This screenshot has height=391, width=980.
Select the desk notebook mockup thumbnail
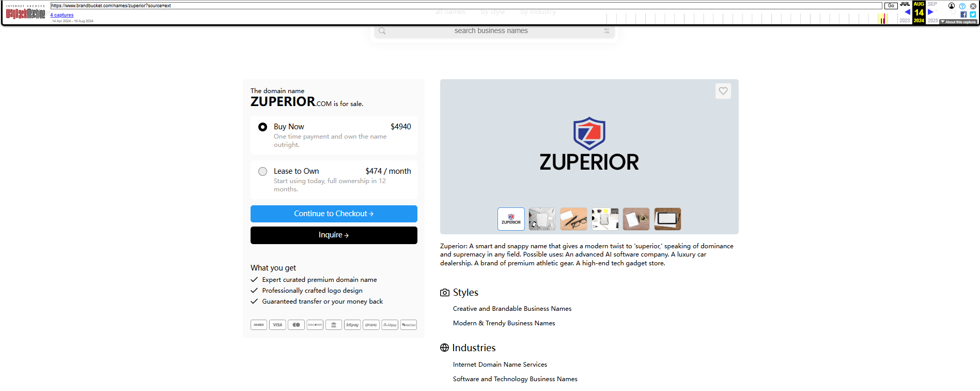click(x=605, y=219)
